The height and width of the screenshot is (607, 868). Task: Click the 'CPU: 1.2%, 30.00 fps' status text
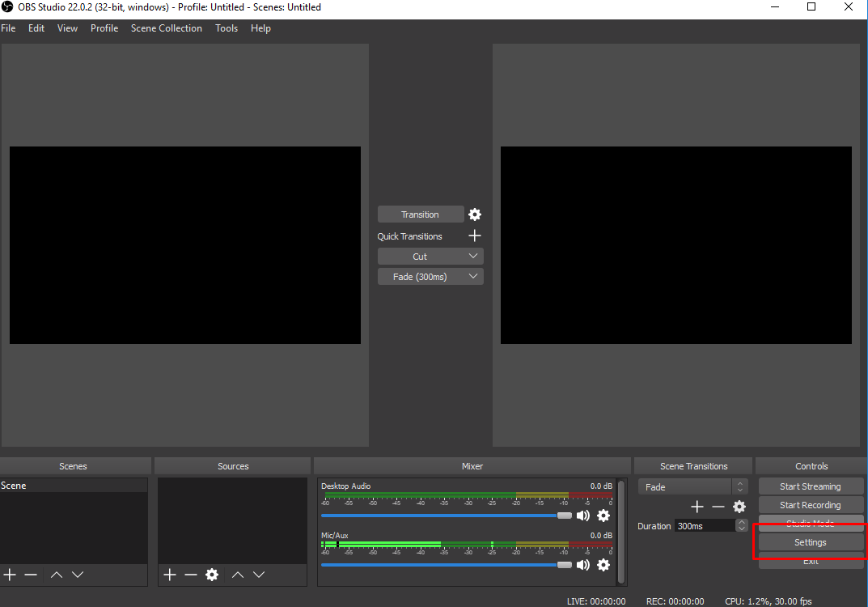(768, 601)
